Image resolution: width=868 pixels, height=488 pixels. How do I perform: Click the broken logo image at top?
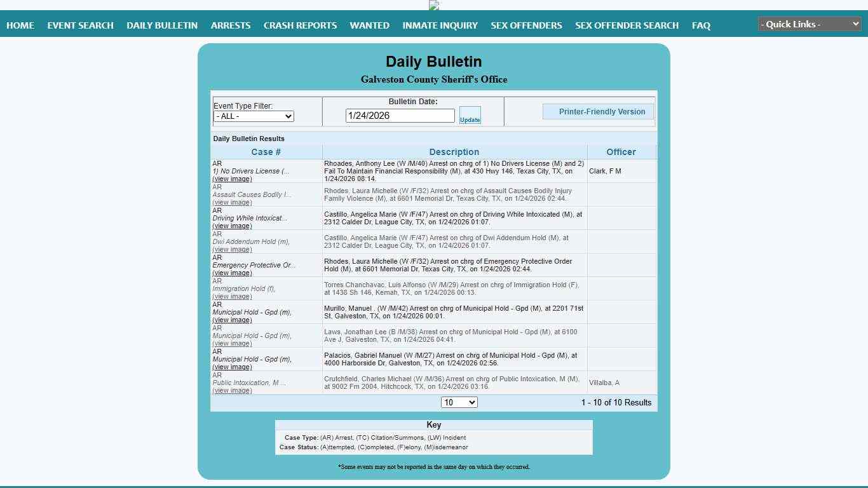pyautogui.click(x=434, y=6)
